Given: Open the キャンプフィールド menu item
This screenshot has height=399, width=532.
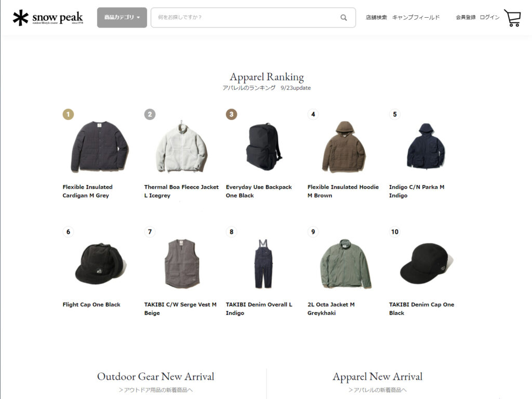Looking at the screenshot, I should tap(416, 17).
